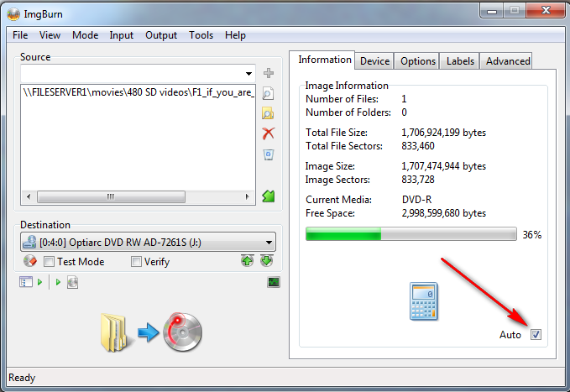Screen dimensions: 570x392
Task: Open the disc layout editor green icon
Action: 269,196
